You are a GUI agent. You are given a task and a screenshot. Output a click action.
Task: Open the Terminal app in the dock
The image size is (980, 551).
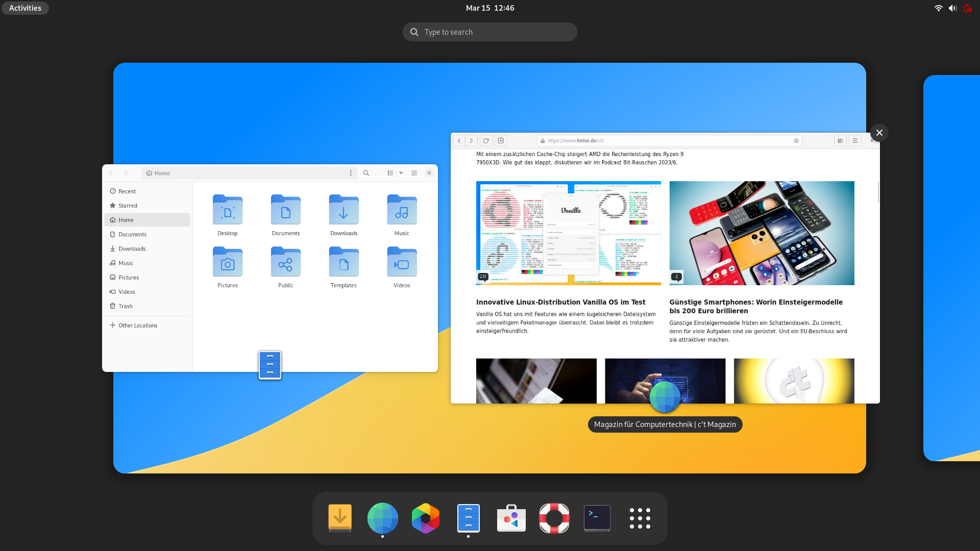click(x=597, y=518)
